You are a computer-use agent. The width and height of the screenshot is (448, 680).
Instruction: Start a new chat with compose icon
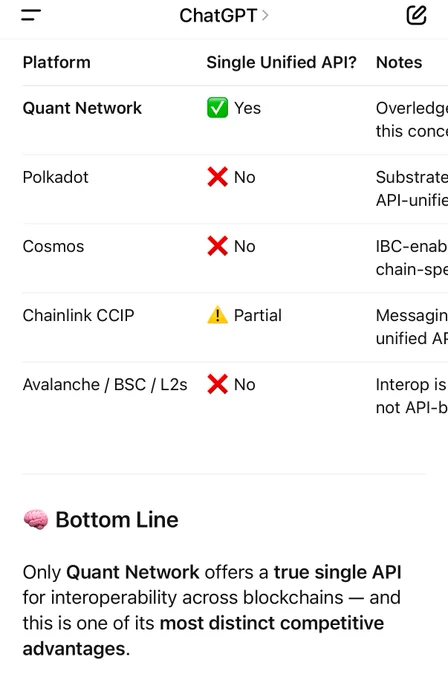pyautogui.click(x=416, y=15)
